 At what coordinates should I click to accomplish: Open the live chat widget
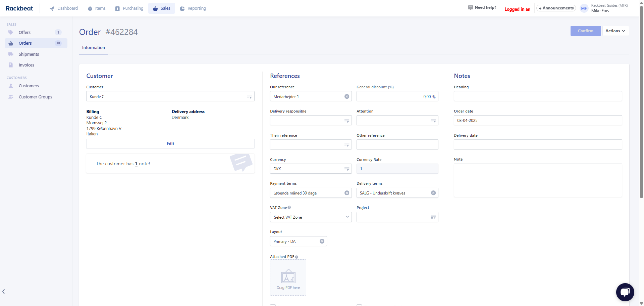click(x=625, y=292)
